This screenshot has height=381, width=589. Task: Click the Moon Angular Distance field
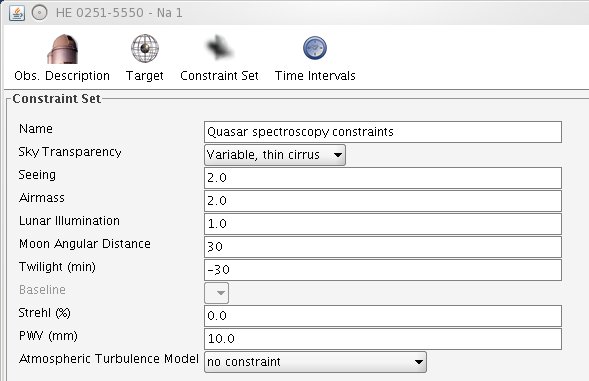point(383,247)
